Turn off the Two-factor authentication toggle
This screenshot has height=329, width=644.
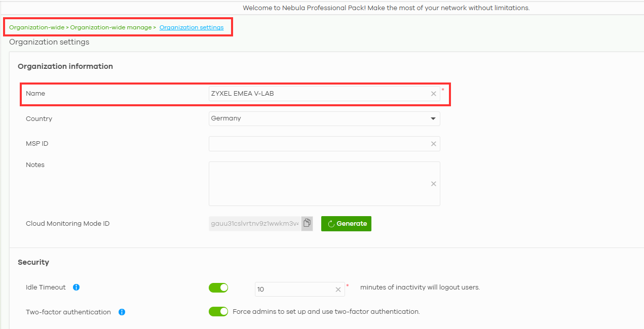tap(218, 311)
